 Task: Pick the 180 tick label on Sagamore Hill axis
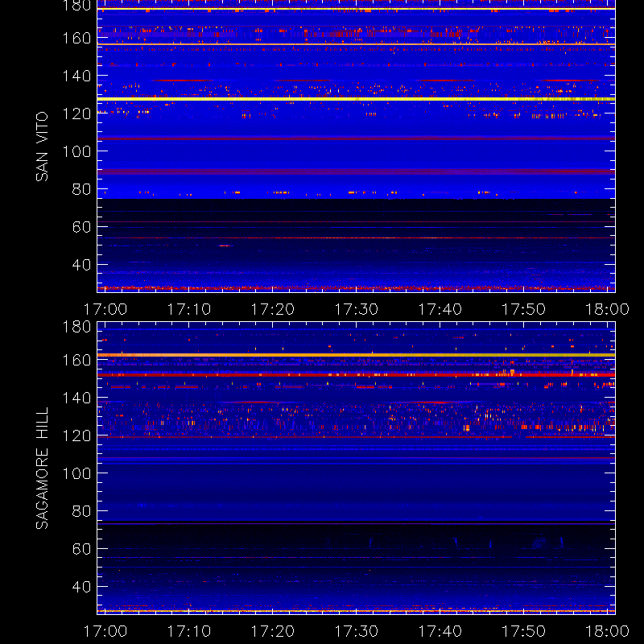tap(76, 327)
